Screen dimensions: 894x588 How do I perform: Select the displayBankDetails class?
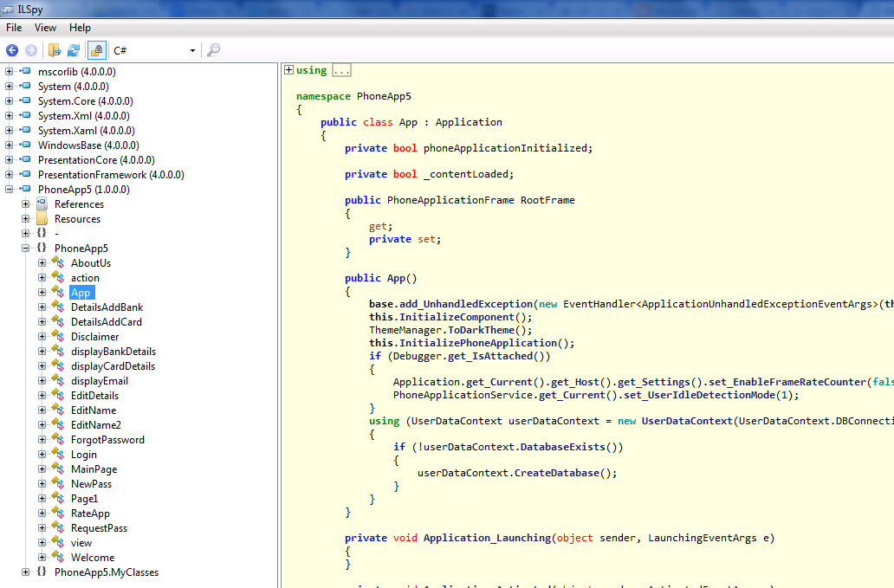click(x=113, y=352)
